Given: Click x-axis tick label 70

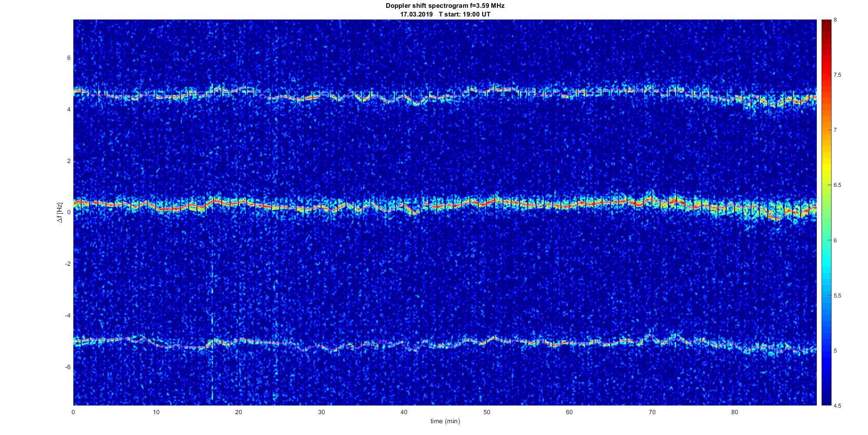Looking at the screenshot, I should coord(652,412).
